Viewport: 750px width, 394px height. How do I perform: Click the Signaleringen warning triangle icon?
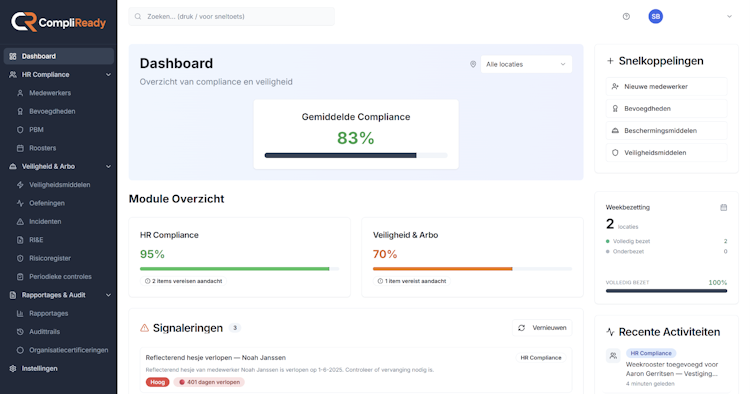click(144, 328)
